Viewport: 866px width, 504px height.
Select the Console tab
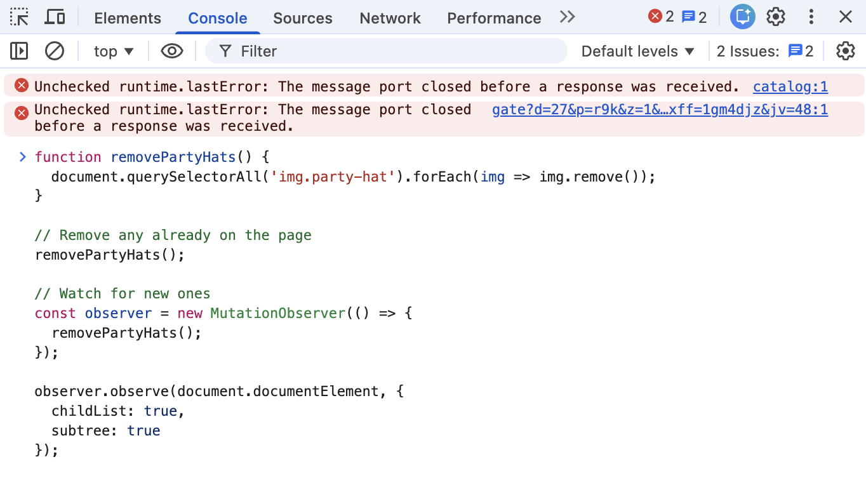tap(218, 18)
